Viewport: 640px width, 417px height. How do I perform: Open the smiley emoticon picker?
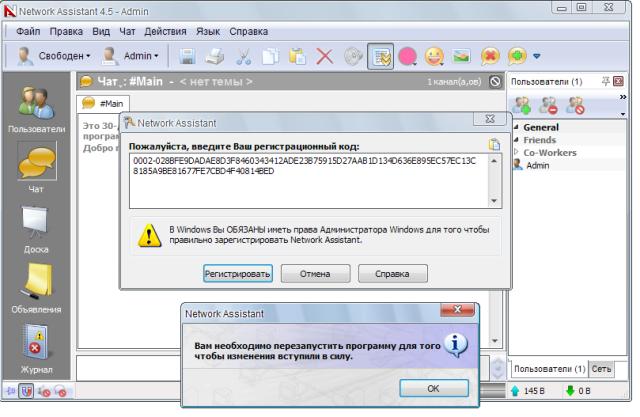(434, 56)
